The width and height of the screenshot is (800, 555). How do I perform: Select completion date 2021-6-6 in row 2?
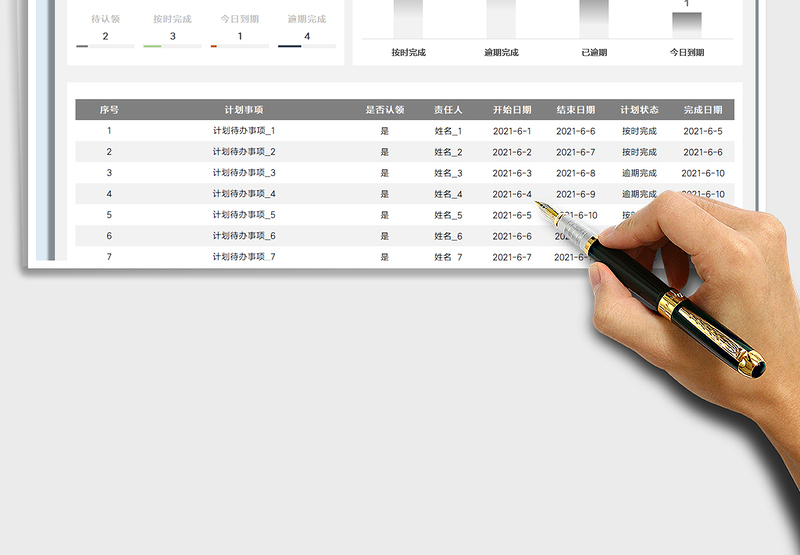(x=703, y=152)
